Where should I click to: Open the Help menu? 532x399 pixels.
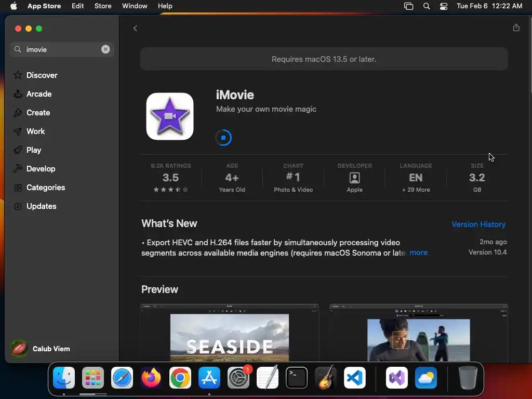165,6
